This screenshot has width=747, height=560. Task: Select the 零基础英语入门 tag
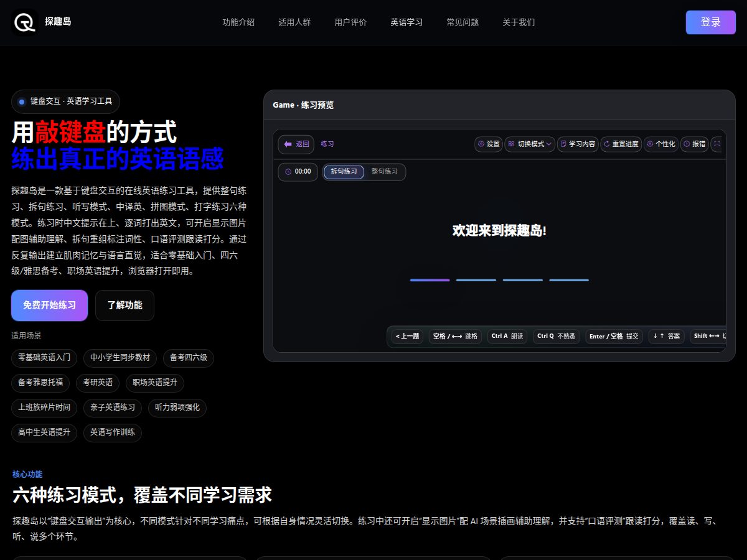point(44,358)
